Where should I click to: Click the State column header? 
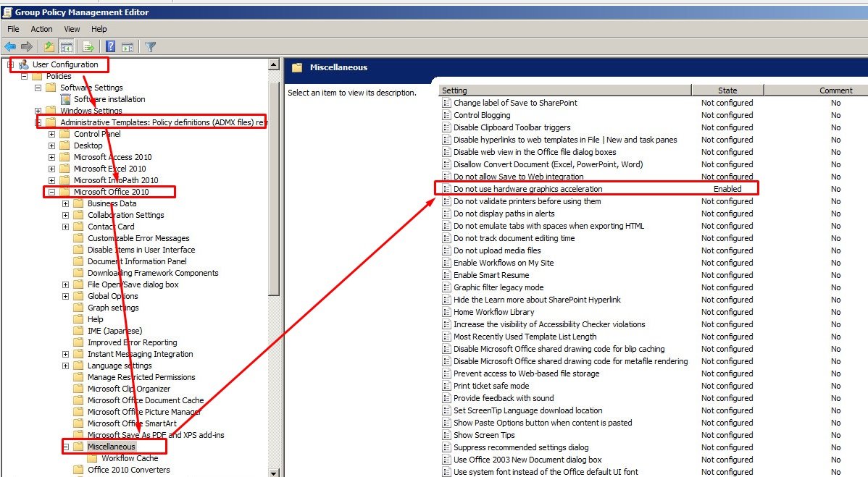[x=727, y=90]
